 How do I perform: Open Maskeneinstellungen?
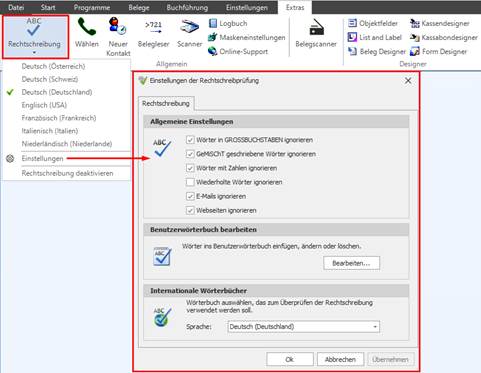[x=247, y=37]
